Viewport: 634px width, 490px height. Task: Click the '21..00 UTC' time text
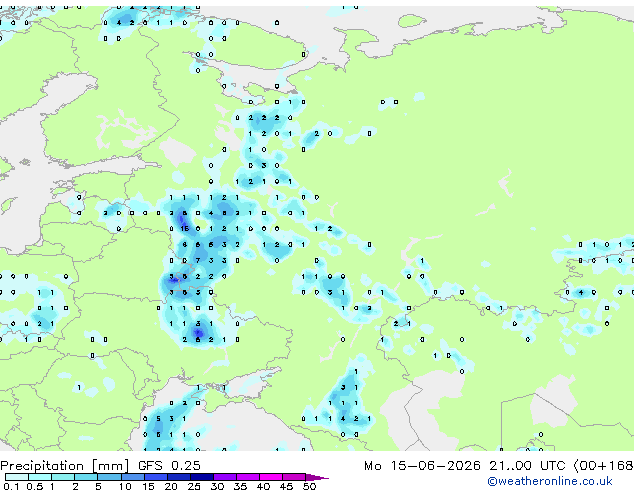[527, 465]
